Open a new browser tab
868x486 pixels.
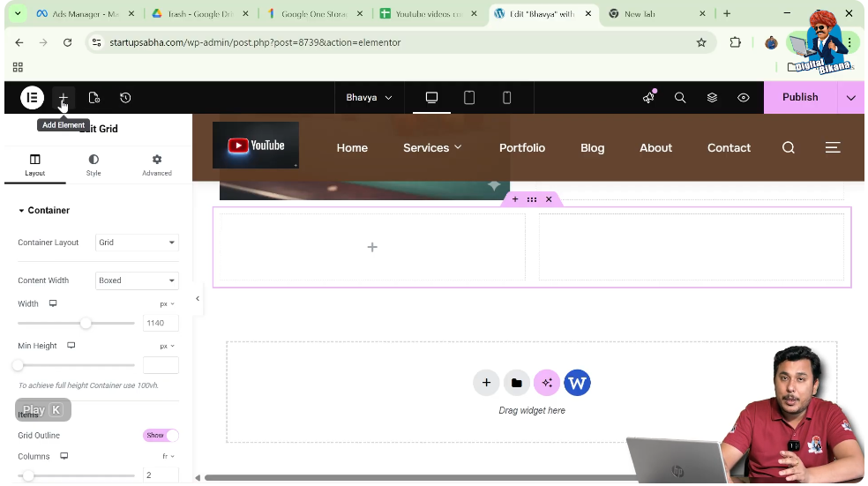tap(727, 14)
